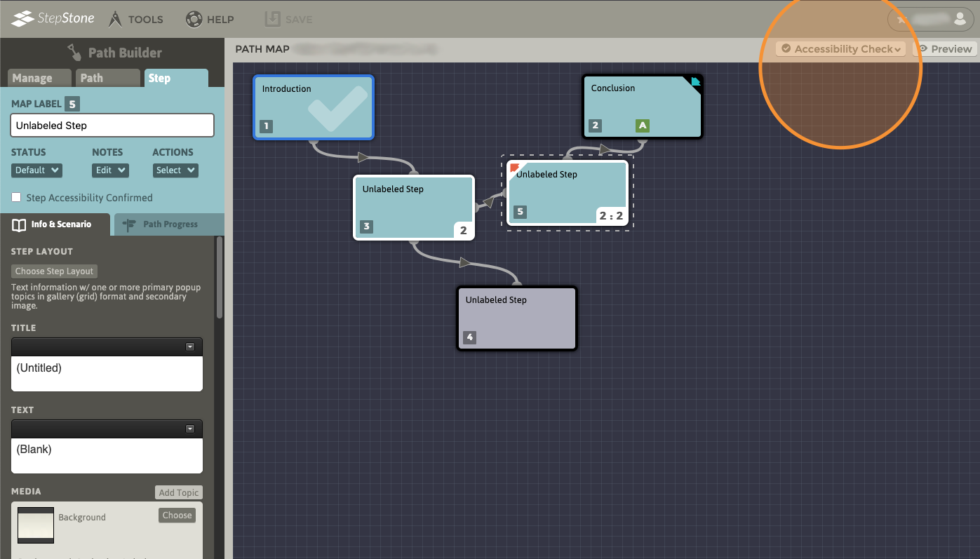980x559 pixels.
Task: Open the Status Default dropdown
Action: (36, 170)
